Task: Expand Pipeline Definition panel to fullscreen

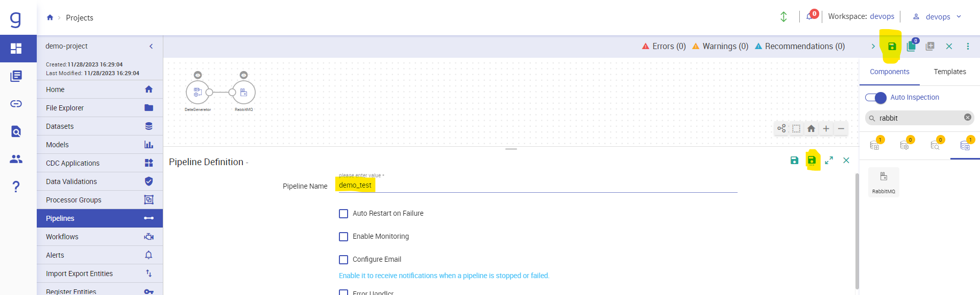Action: click(829, 161)
